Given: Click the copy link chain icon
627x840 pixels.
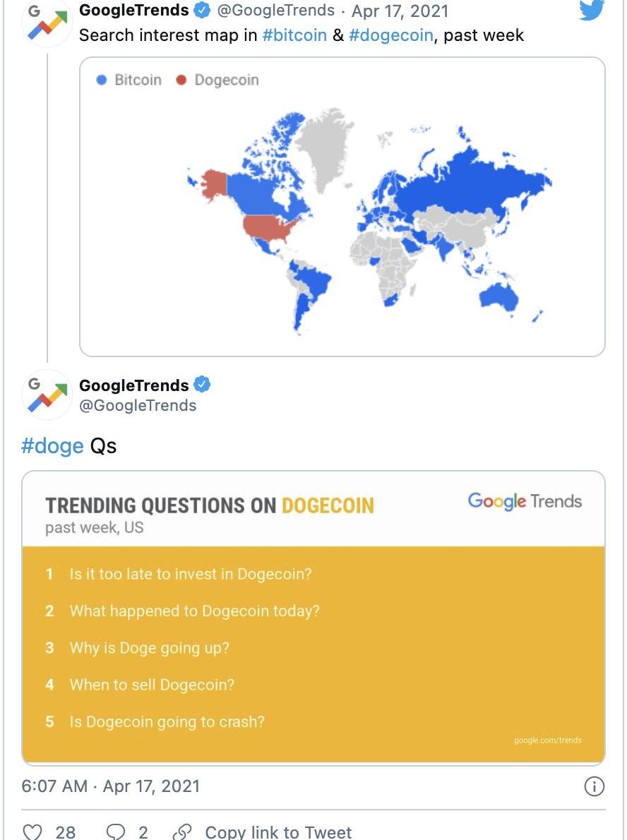Looking at the screenshot, I should (x=182, y=832).
